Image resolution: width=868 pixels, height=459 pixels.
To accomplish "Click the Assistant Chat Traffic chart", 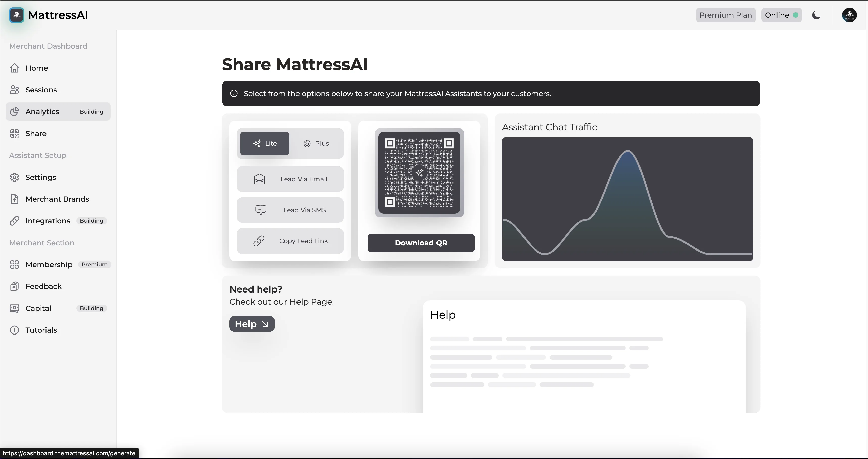I will click(x=627, y=199).
